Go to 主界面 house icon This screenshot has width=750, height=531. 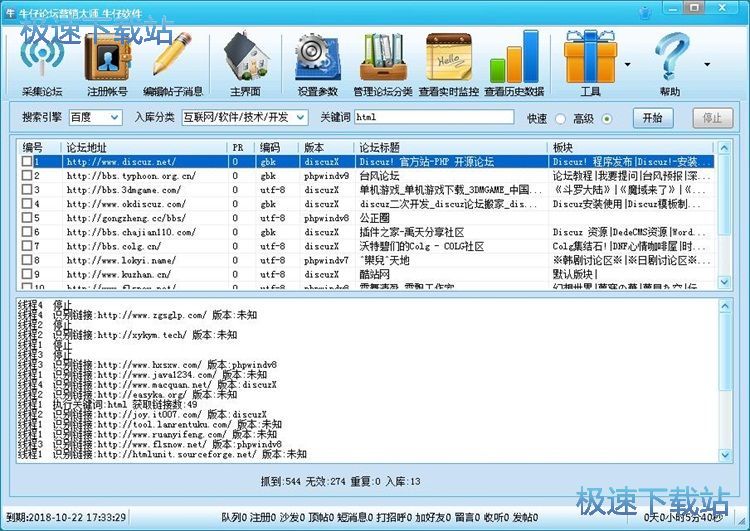coord(245,64)
